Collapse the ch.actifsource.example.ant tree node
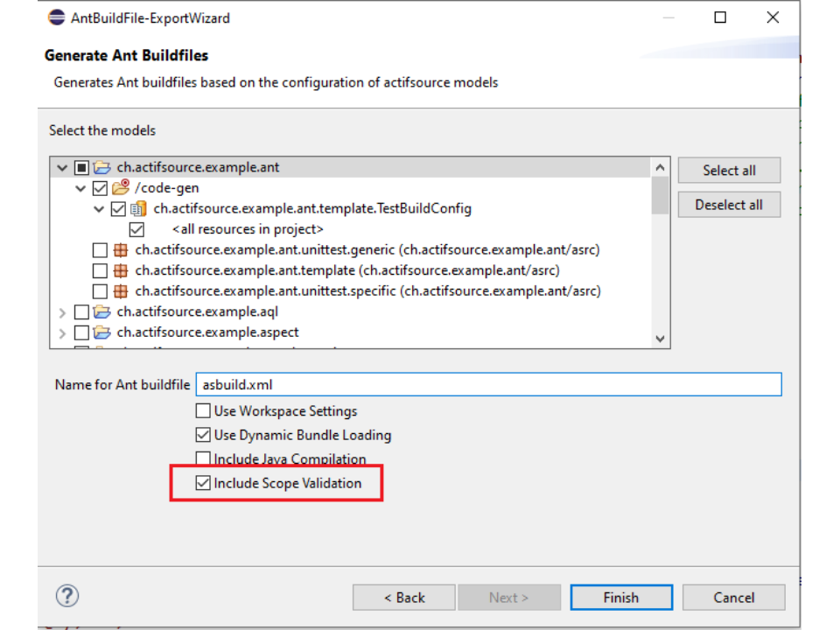Screen dimensions: 840x630 tap(61, 167)
